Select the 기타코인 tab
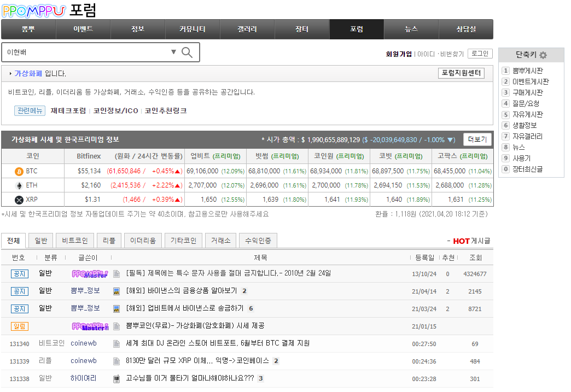The width and height of the screenshot is (571, 392). (184, 241)
